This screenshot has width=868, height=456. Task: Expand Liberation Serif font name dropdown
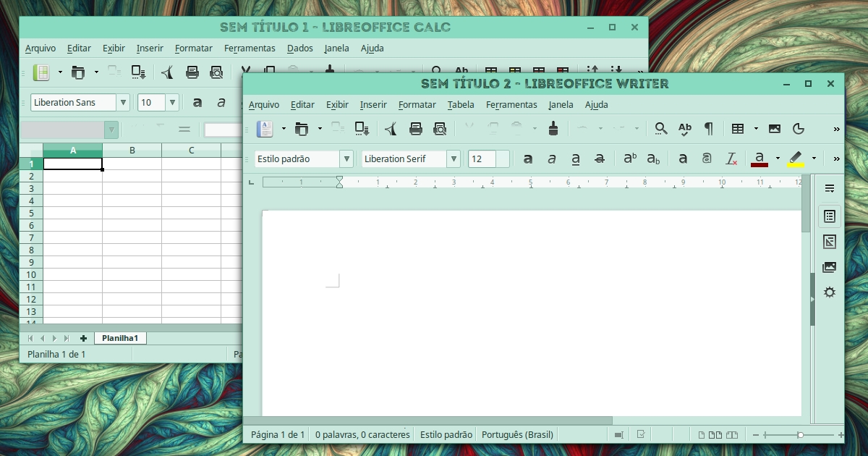pyautogui.click(x=454, y=159)
